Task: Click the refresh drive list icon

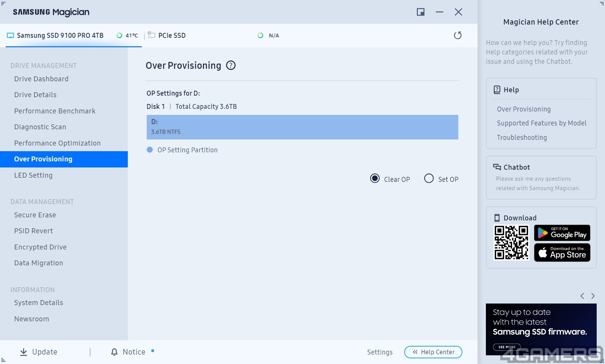Action: click(458, 35)
